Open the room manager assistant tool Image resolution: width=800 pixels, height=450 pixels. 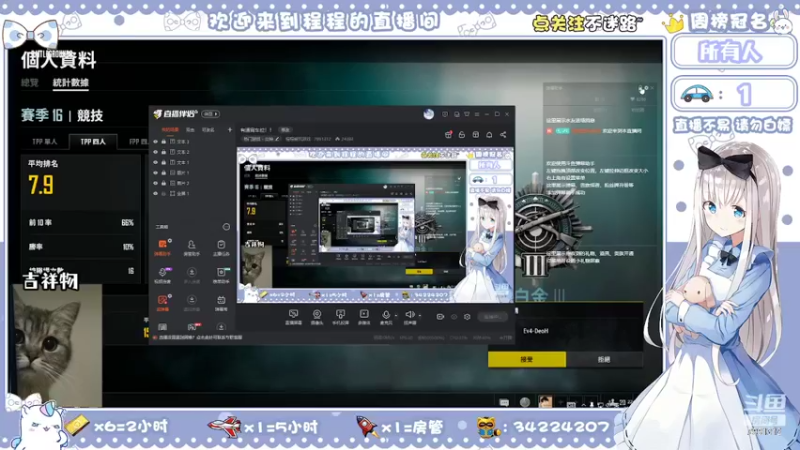(191, 247)
